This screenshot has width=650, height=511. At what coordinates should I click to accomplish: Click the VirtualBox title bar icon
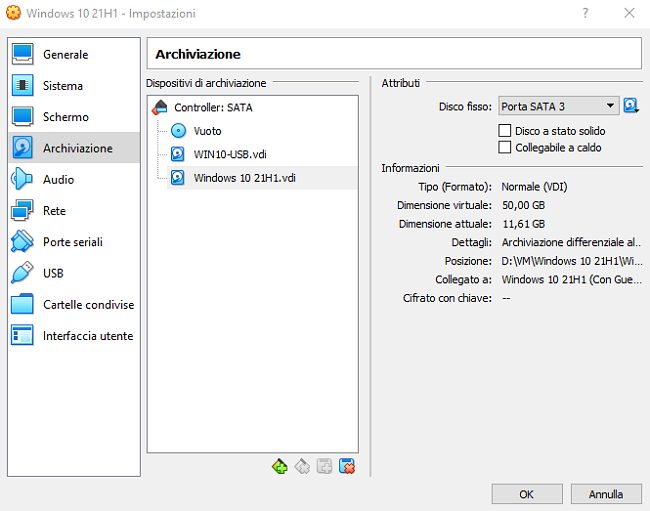coord(13,13)
